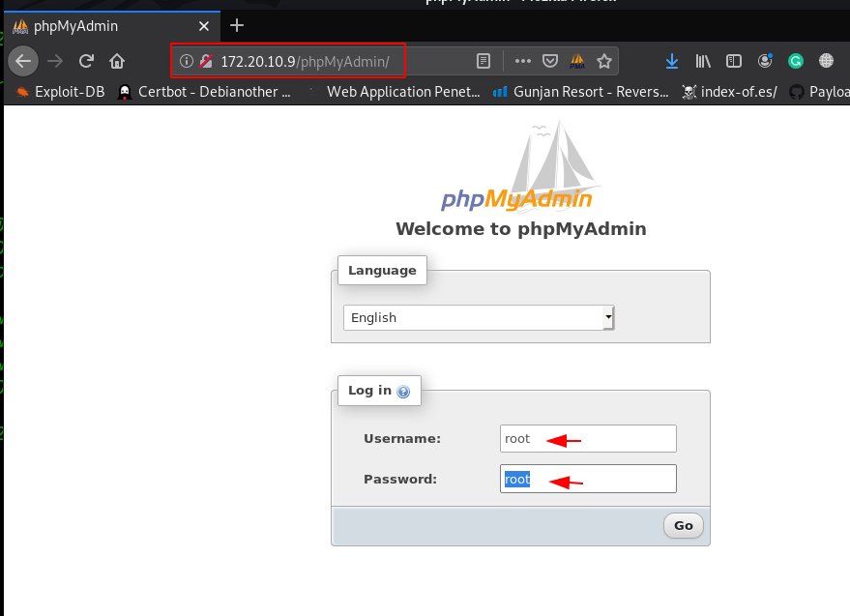This screenshot has width=850, height=616.
Task: Click the Grammarly extension icon
Action: point(795,61)
